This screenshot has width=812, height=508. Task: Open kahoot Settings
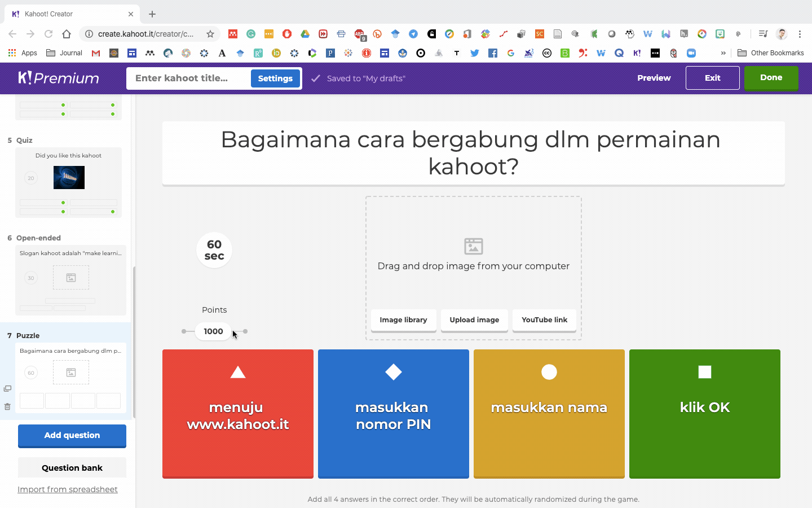(275, 78)
